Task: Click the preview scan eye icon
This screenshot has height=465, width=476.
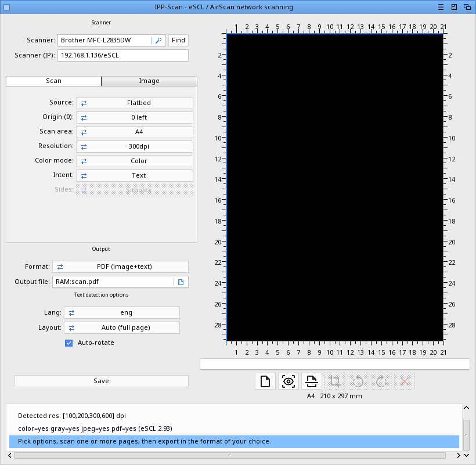Action: click(x=289, y=381)
